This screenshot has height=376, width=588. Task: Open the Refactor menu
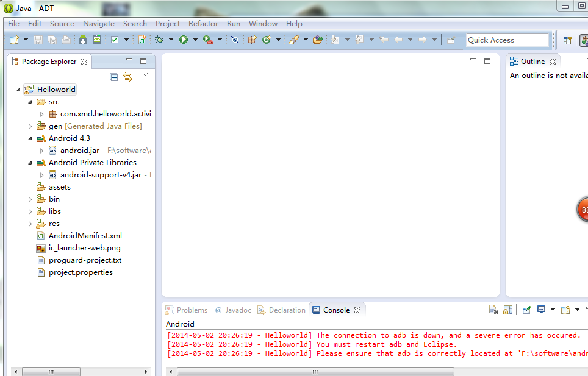203,24
